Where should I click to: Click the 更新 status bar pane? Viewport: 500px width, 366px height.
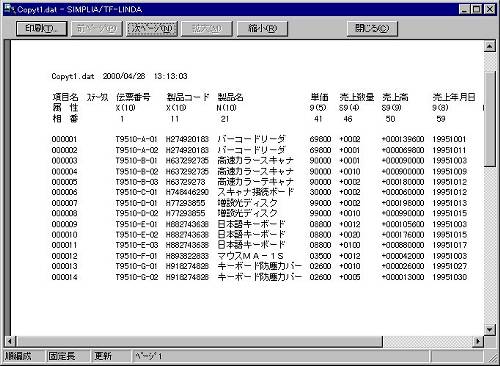tap(110, 356)
